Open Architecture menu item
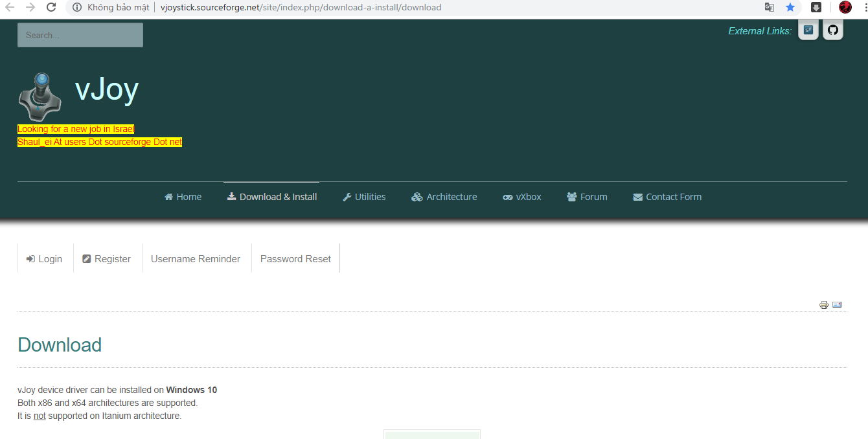The height and width of the screenshot is (439, 868). click(x=444, y=197)
